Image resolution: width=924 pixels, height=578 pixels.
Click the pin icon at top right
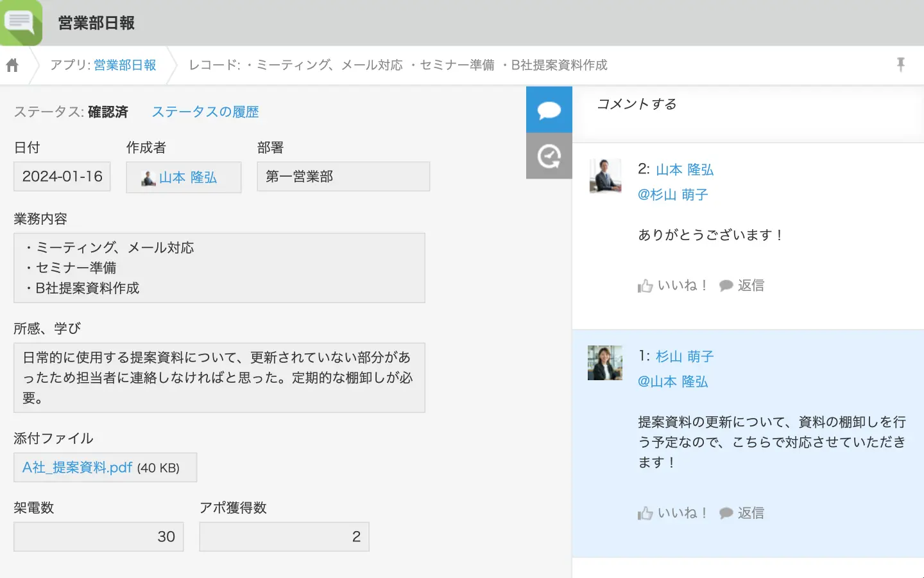(x=900, y=64)
